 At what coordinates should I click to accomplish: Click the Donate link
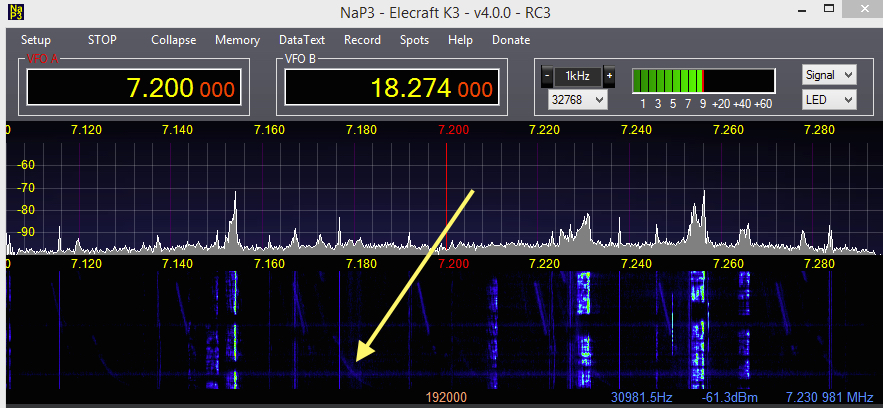click(511, 40)
